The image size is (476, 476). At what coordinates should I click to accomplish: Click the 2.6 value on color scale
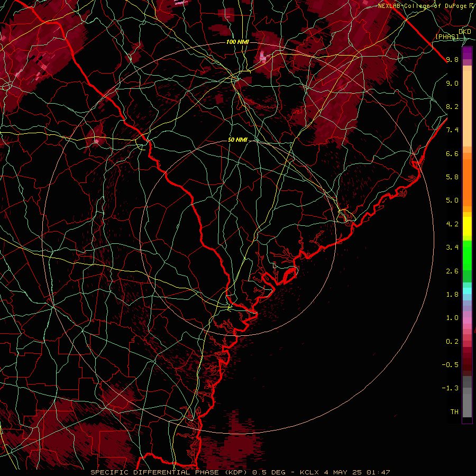point(452,271)
